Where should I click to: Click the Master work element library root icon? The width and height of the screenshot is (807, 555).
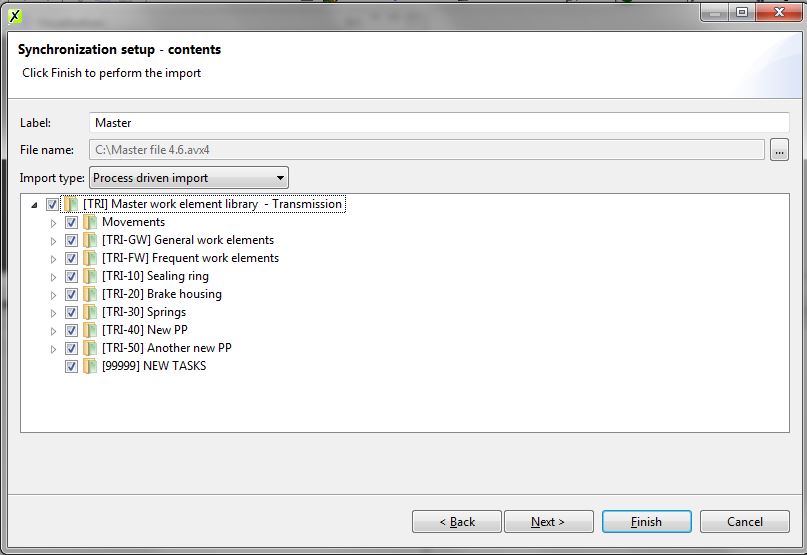pos(71,204)
